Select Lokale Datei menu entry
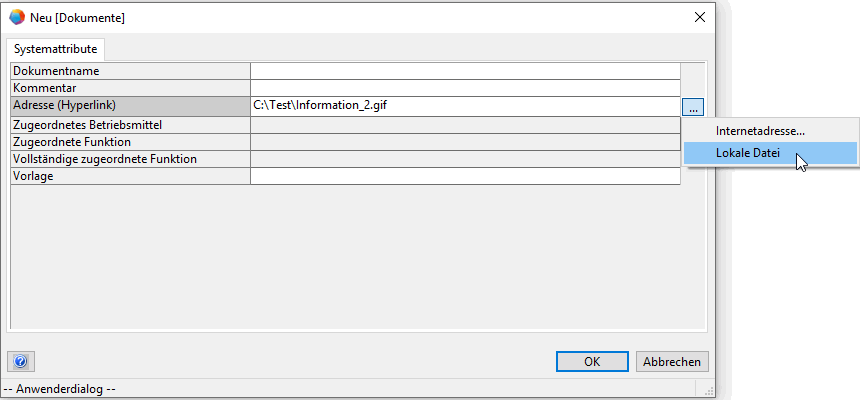Viewport: 860px width, 400px height. [x=748, y=153]
